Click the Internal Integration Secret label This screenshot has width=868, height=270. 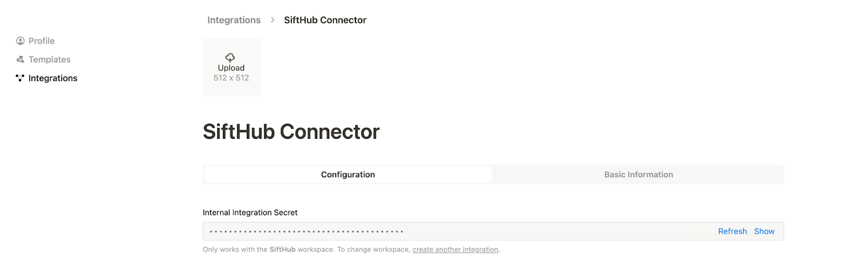tap(250, 213)
